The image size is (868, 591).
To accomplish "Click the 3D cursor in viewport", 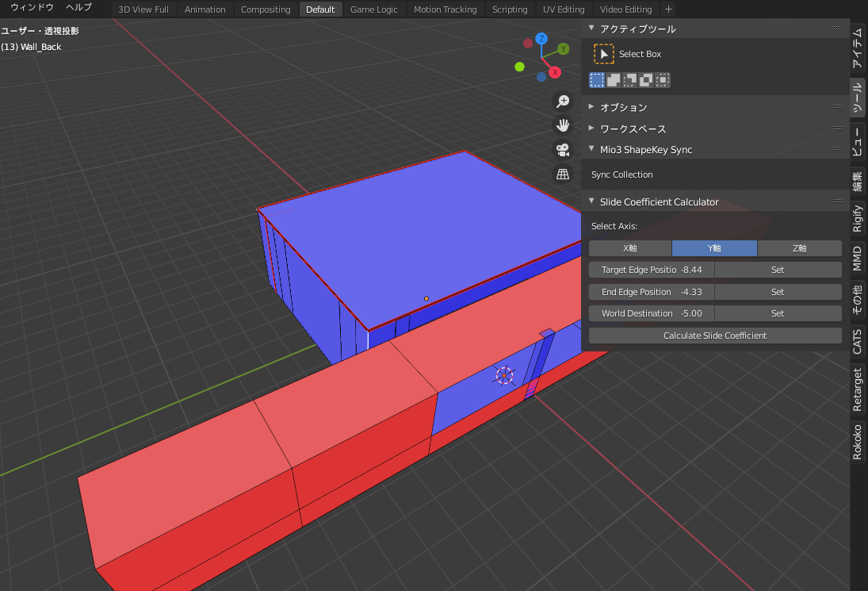I will 504,375.
